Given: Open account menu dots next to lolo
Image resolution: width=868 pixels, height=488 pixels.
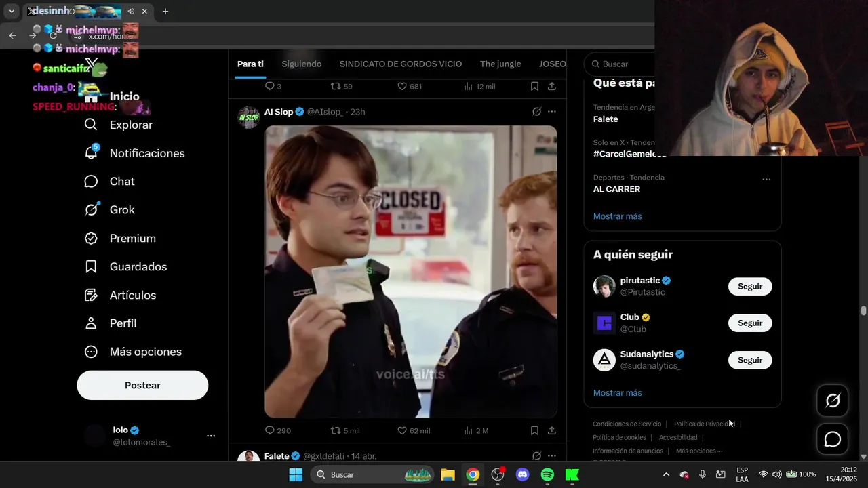Looking at the screenshot, I should pos(211,436).
